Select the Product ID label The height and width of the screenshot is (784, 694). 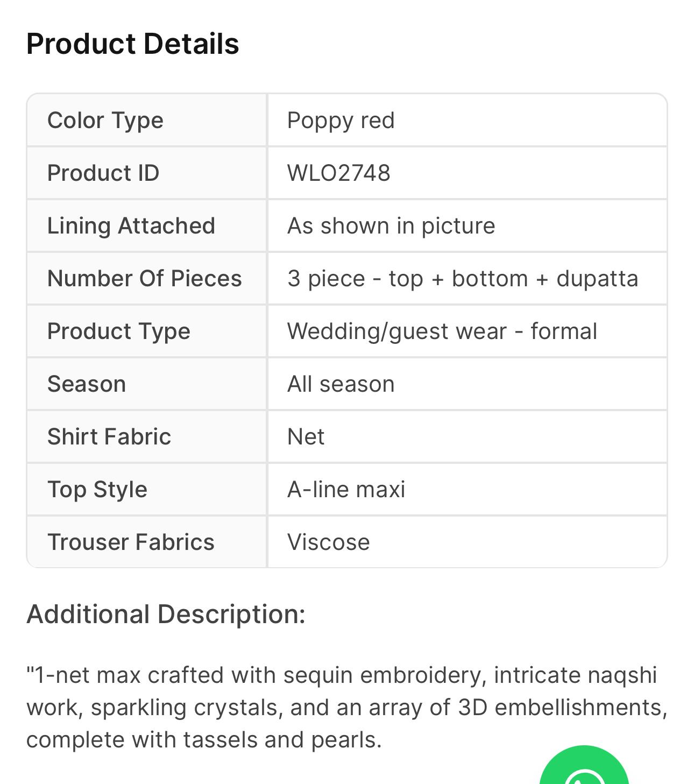[x=103, y=173]
